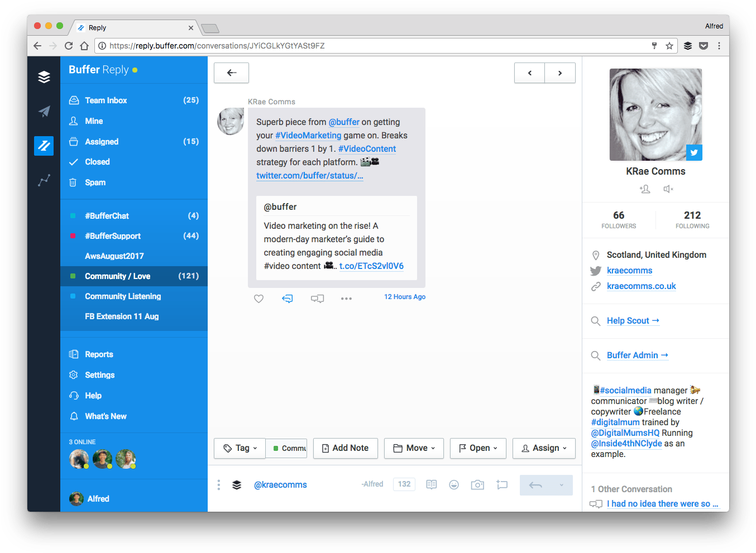The height and width of the screenshot is (553, 756).
Task: Attach an image using the camera icon
Action: 477,484
